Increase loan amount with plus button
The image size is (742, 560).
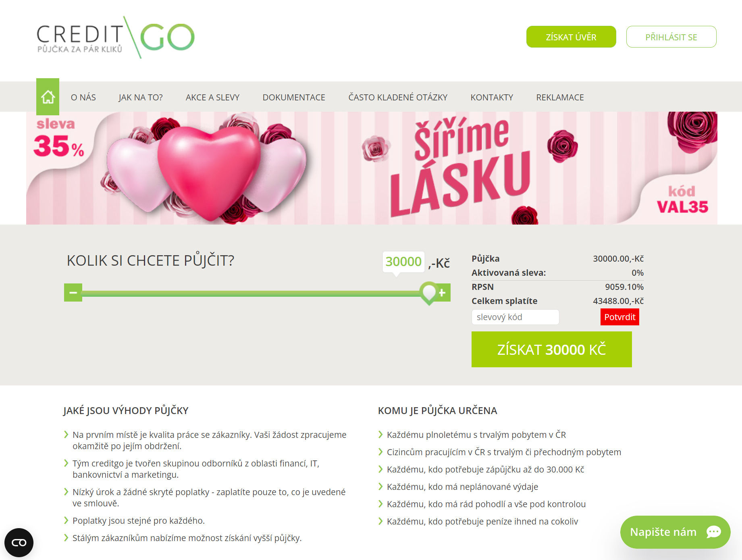443,293
